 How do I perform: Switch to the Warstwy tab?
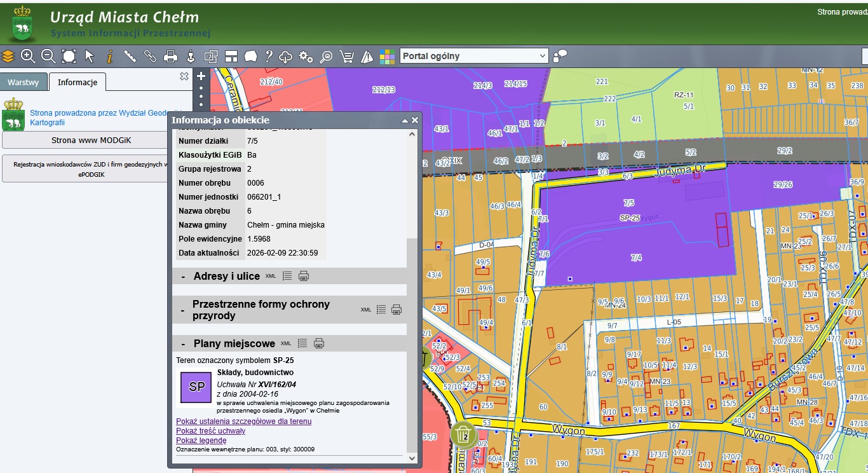24,83
